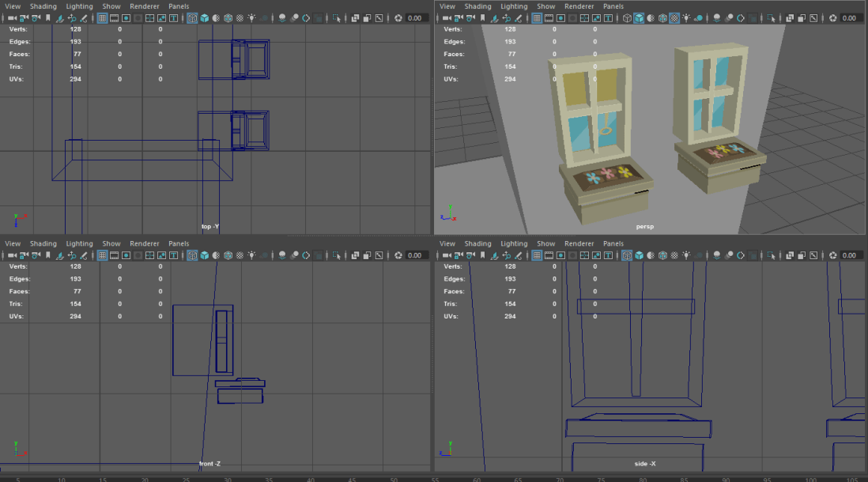Open the Lighting menu in the front view
Screen dimensions: 868x482
click(79, 243)
